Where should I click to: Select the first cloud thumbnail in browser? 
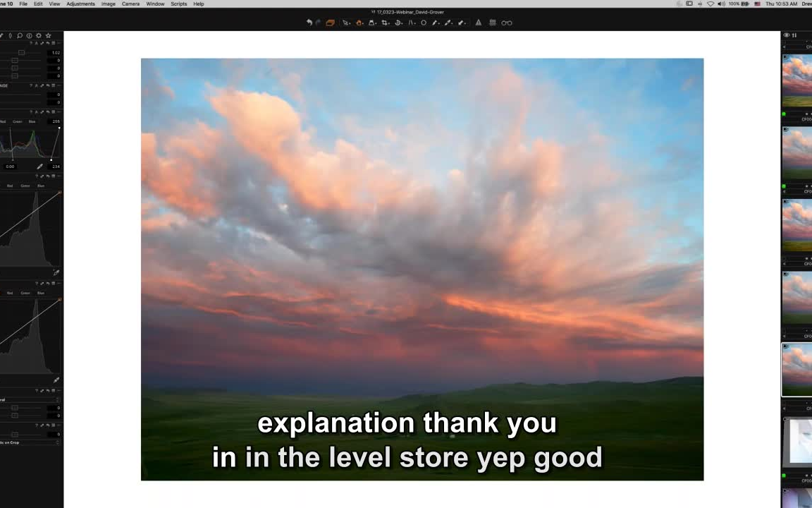coord(796,80)
